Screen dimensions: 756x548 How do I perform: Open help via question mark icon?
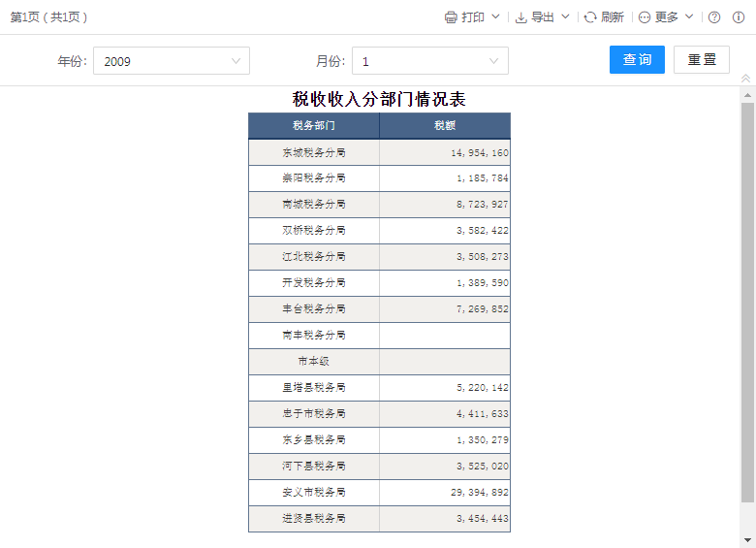pos(714,17)
